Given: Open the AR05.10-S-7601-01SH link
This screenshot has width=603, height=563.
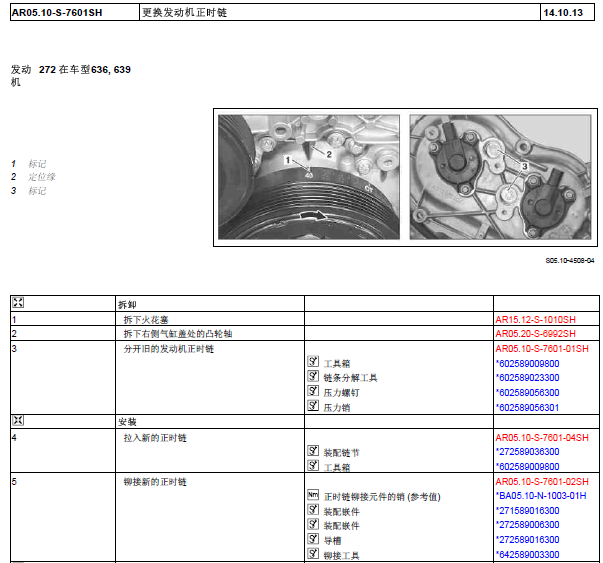Looking at the screenshot, I should coord(542,349).
